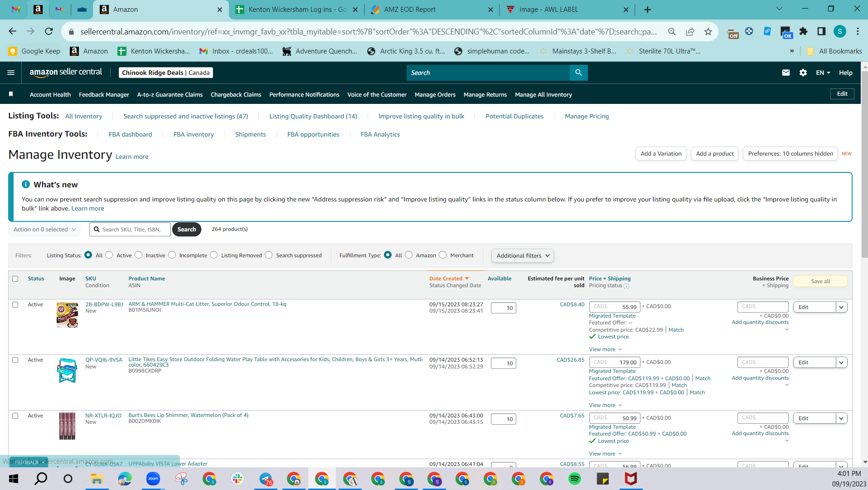868x490 pixels.
Task: Tick the select-all checkbox in the table header
Action: click(15, 279)
